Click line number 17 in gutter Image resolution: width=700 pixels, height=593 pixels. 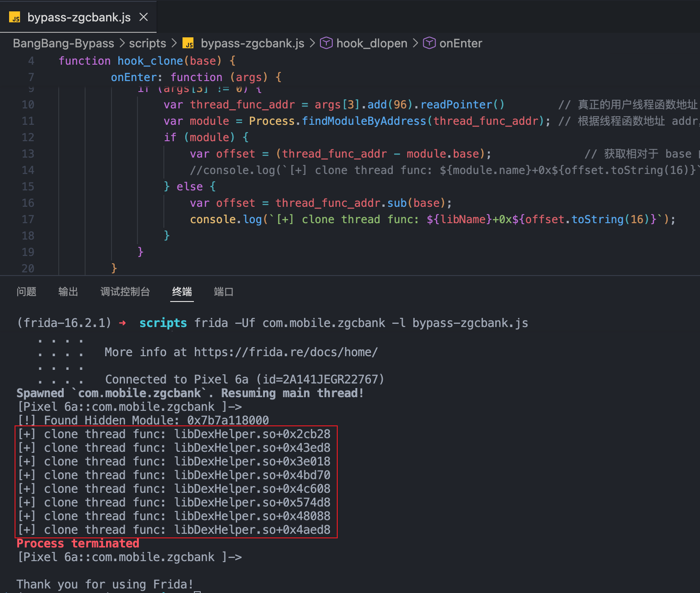pyautogui.click(x=28, y=220)
